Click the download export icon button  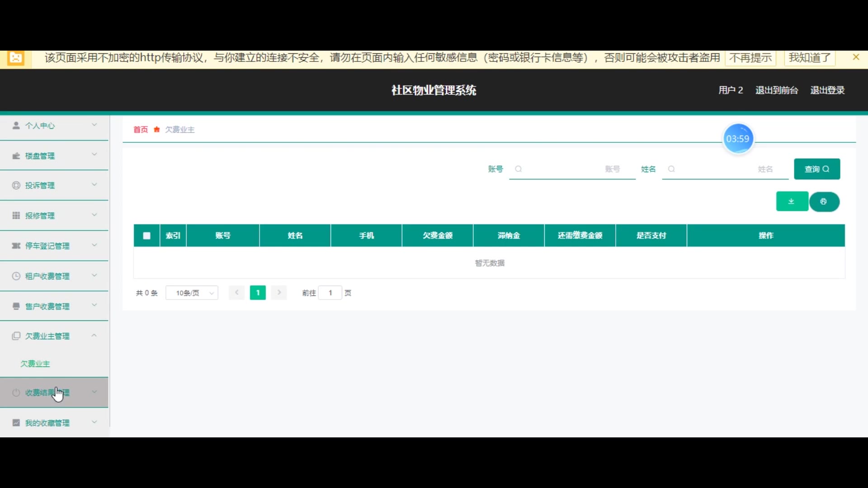tap(792, 202)
